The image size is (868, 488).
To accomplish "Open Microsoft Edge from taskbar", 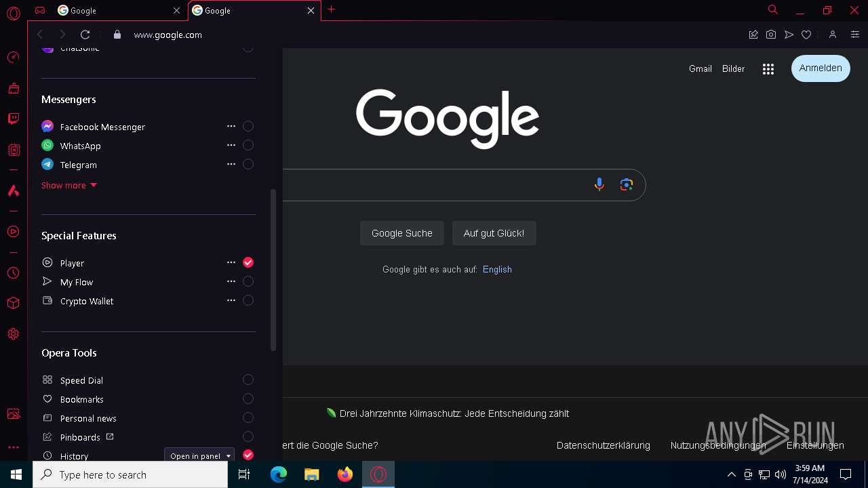I will tap(279, 474).
